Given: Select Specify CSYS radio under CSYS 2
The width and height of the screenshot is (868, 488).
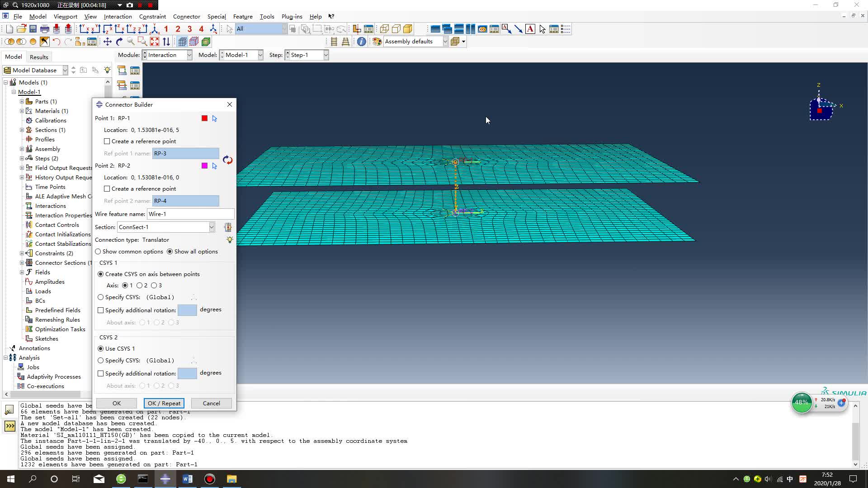Looking at the screenshot, I should tap(101, 361).
